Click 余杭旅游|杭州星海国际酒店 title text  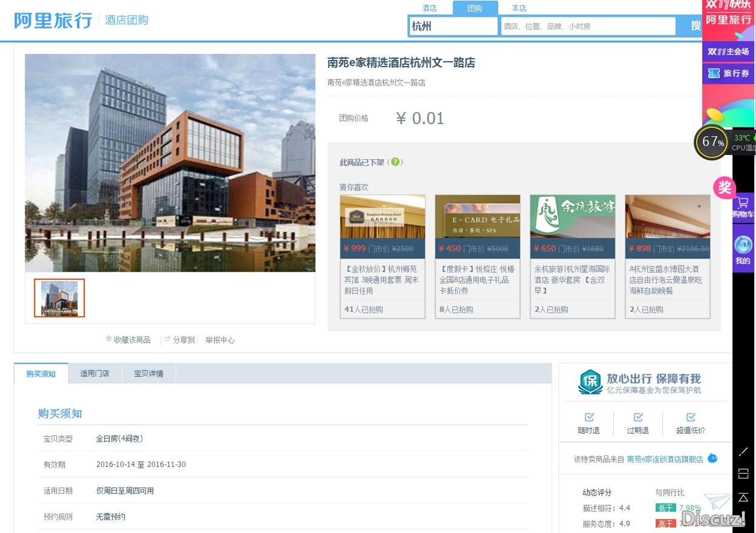[x=572, y=280]
